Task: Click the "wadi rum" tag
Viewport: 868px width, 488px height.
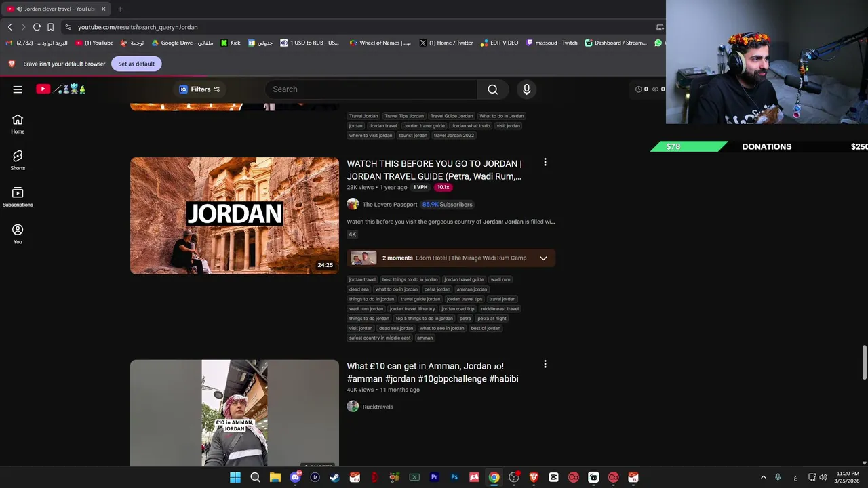Action: (500, 279)
